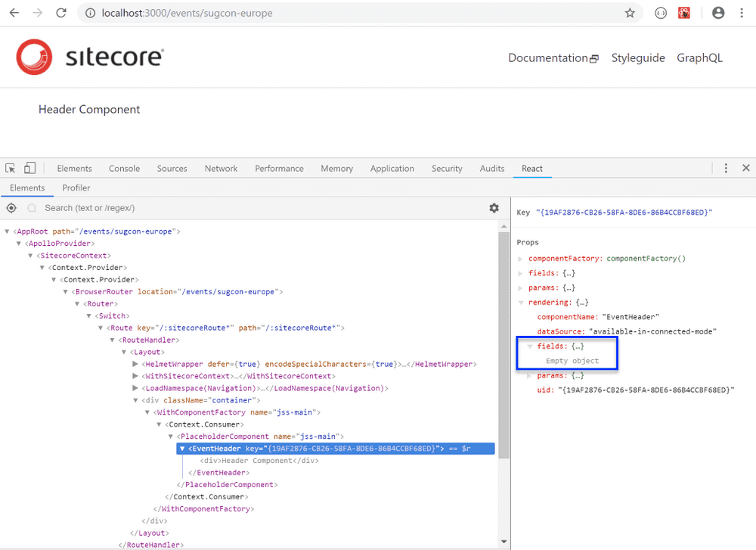The image size is (756, 550).
Task: Click the select-component target icon
Action: (11, 208)
